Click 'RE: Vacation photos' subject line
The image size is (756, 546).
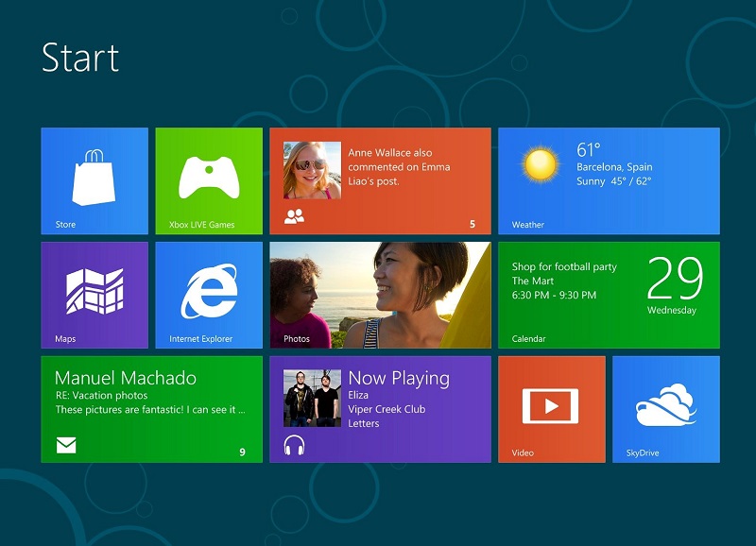102,396
